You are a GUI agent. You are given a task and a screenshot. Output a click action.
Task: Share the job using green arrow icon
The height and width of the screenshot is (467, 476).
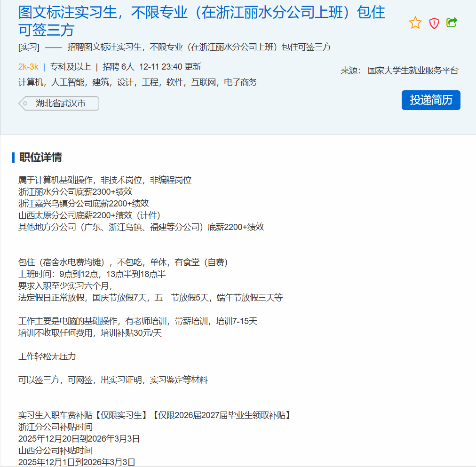[x=452, y=23]
